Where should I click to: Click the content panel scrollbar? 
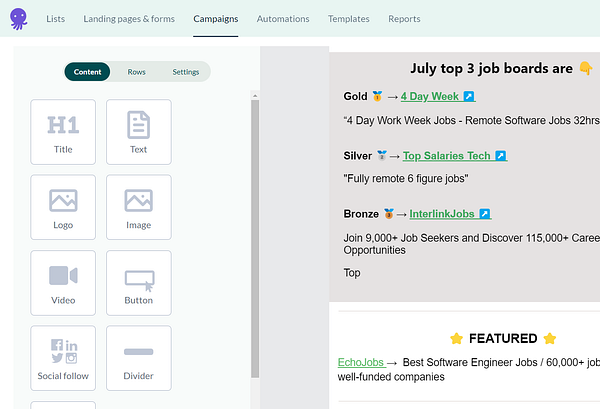click(255, 239)
